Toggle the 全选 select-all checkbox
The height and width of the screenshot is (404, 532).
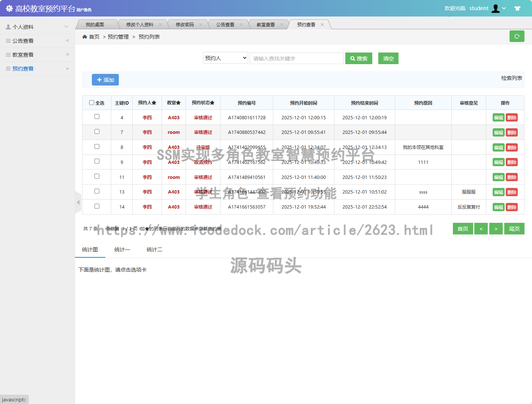point(91,103)
